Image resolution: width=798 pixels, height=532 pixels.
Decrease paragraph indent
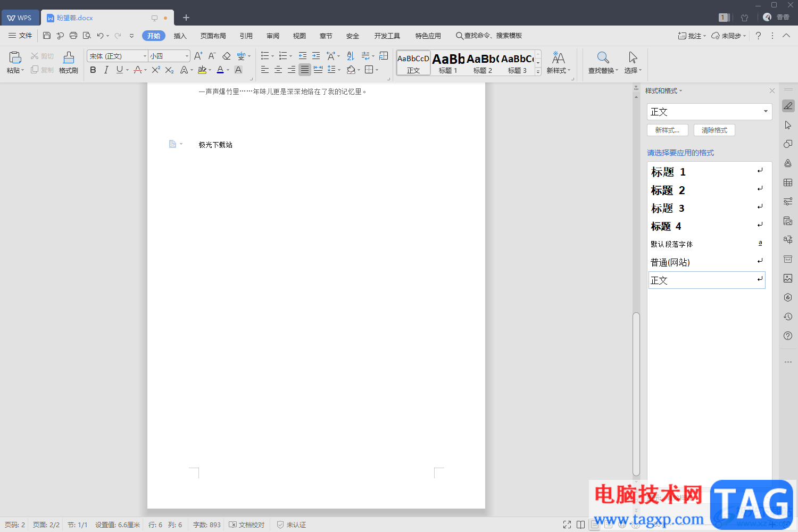(303, 56)
